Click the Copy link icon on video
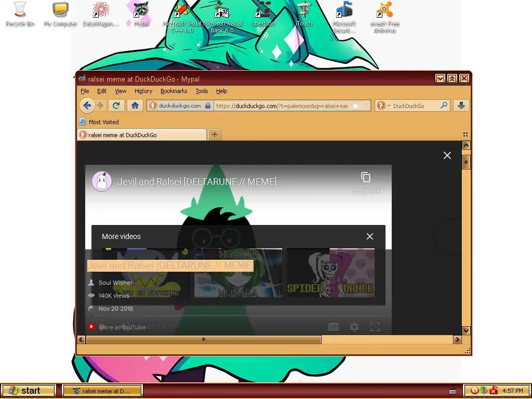Viewport: 532px width, 399px height. [365, 177]
